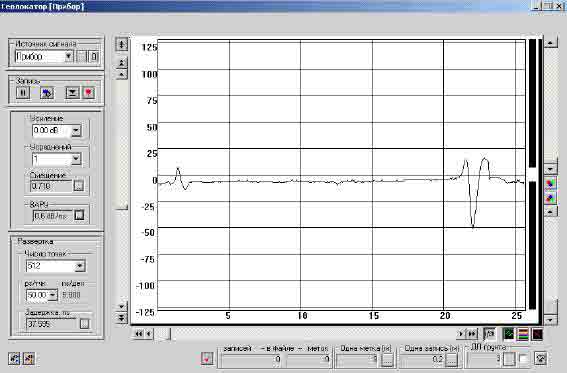This screenshot has width=567, height=373.
Task: Click the green waveform view icon
Action: tap(508, 334)
